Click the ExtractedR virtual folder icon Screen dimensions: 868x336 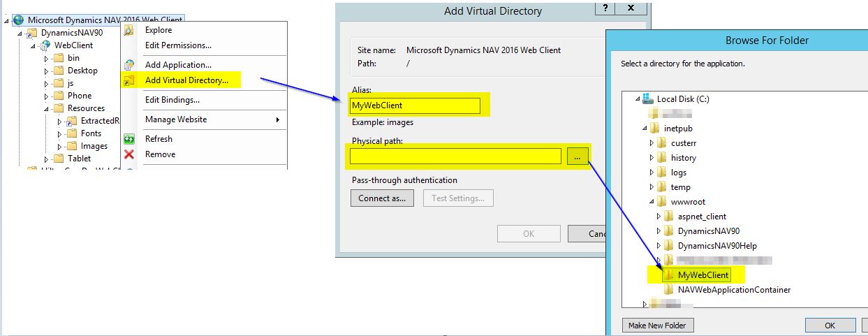pyautogui.click(x=71, y=121)
